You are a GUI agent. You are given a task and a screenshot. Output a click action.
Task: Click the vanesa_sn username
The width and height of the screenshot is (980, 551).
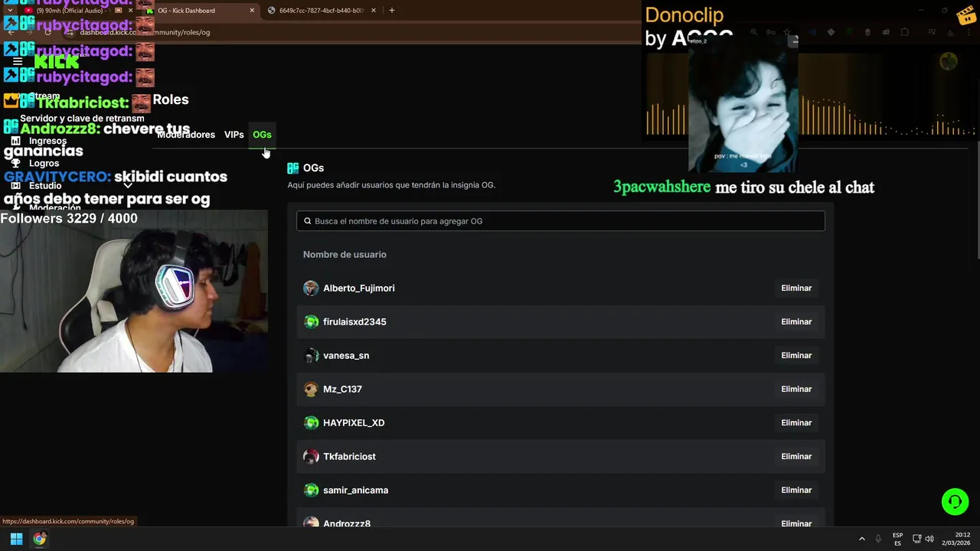pyautogui.click(x=346, y=355)
